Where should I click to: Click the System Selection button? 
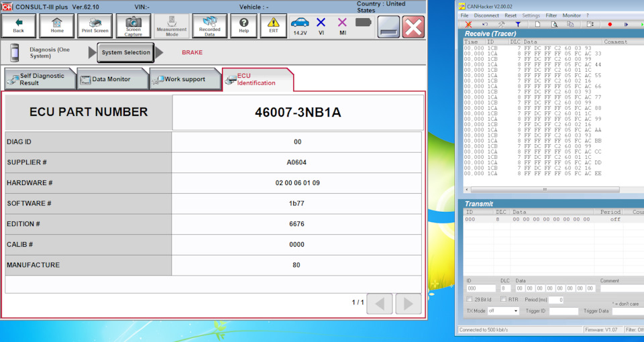click(x=125, y=52)
